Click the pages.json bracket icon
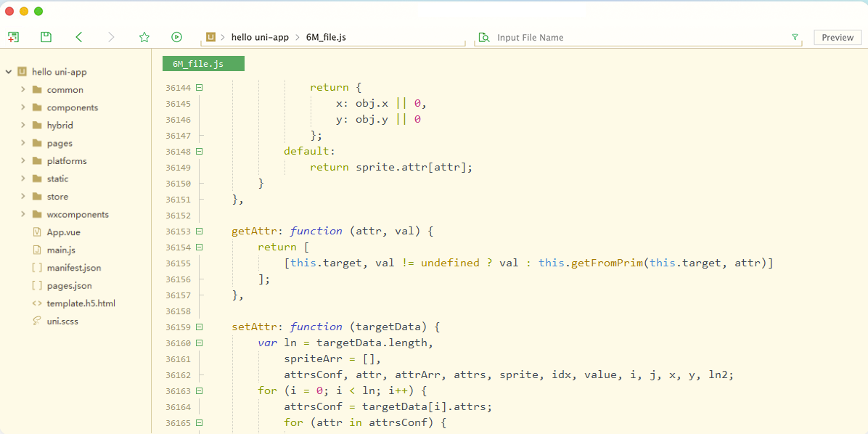The image size is (868, 434). (37, 286)
